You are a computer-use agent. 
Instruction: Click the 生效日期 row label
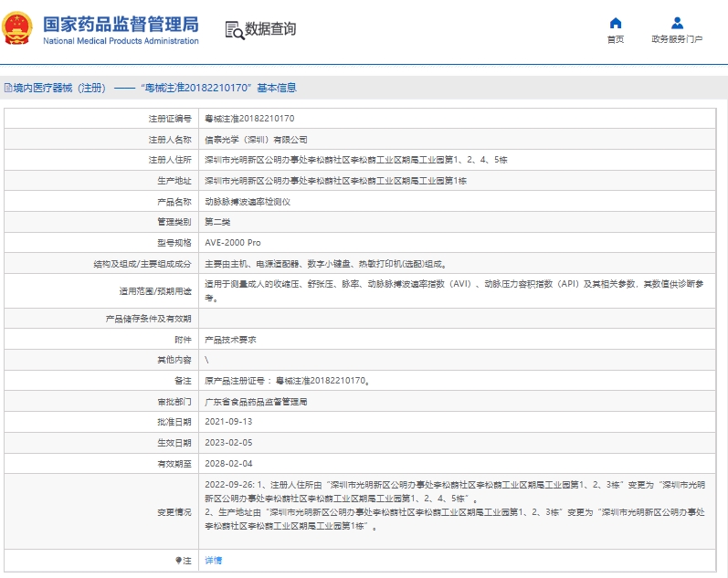(x=174, y=443)
